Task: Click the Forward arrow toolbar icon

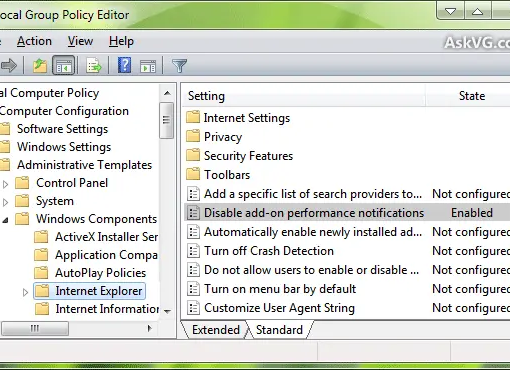Action: point(8,65)
